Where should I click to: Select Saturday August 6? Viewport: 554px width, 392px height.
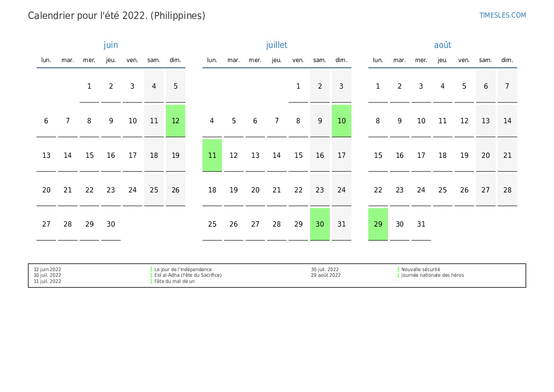pos(486,86)
